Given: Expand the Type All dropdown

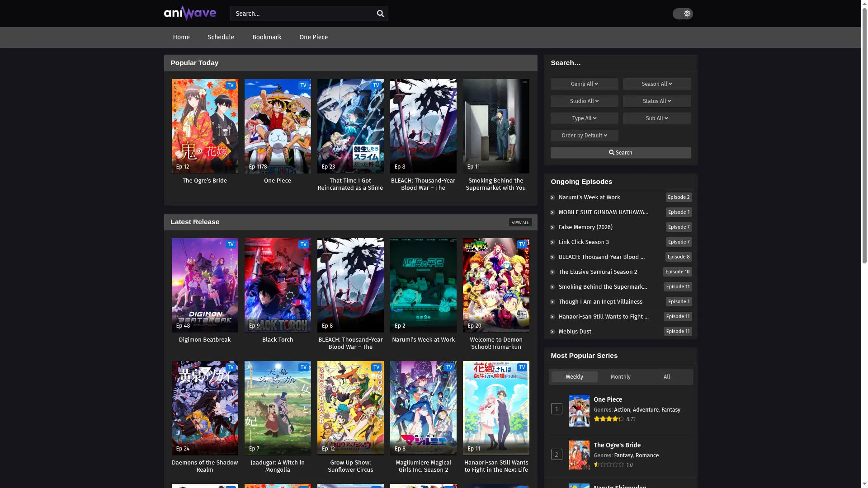Looking at the screenshot, I should tap(585, 118).
